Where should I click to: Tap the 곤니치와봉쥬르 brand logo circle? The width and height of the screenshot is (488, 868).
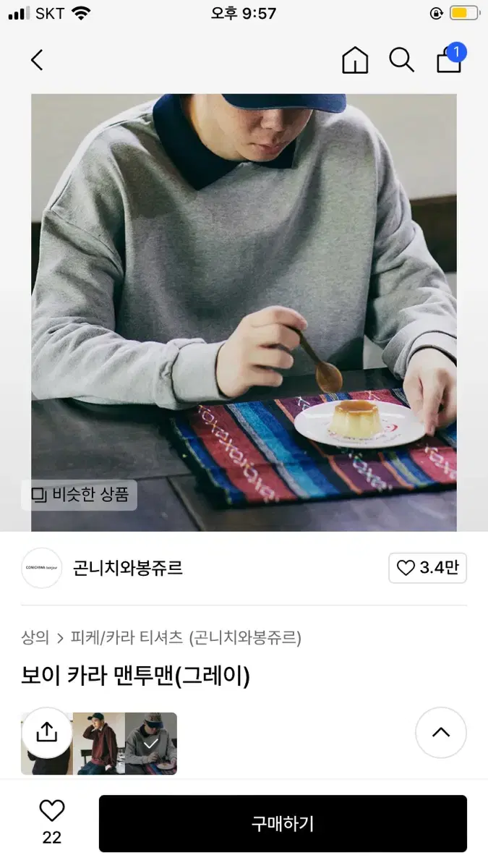coord(42,568)
